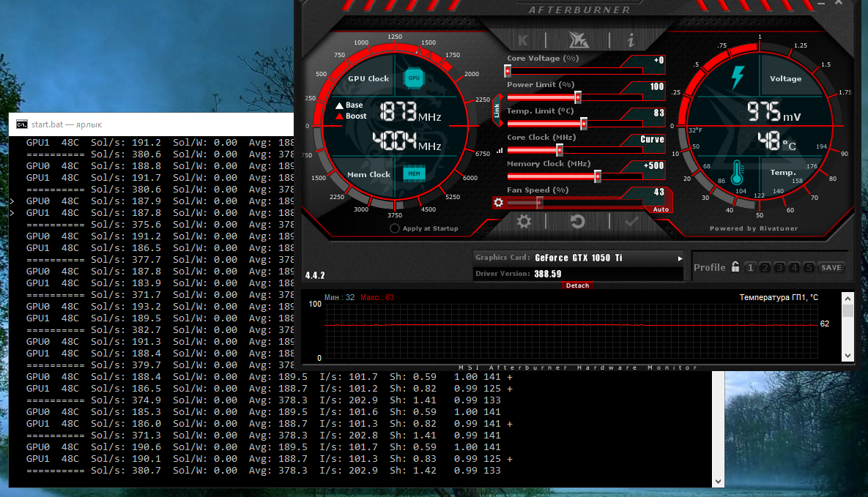868x497 pixels.
Task: Toggle the Auto fan speed button
Action: tap(659, 209)
